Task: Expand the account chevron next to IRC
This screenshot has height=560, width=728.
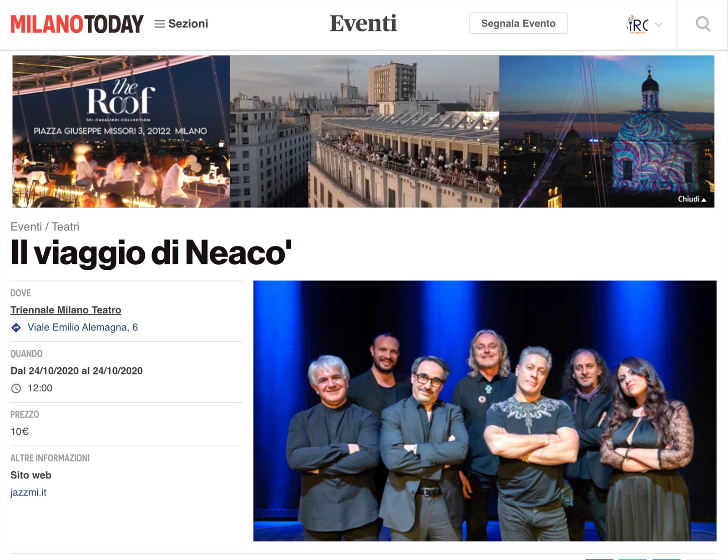Action: click(x=658, y=25)
